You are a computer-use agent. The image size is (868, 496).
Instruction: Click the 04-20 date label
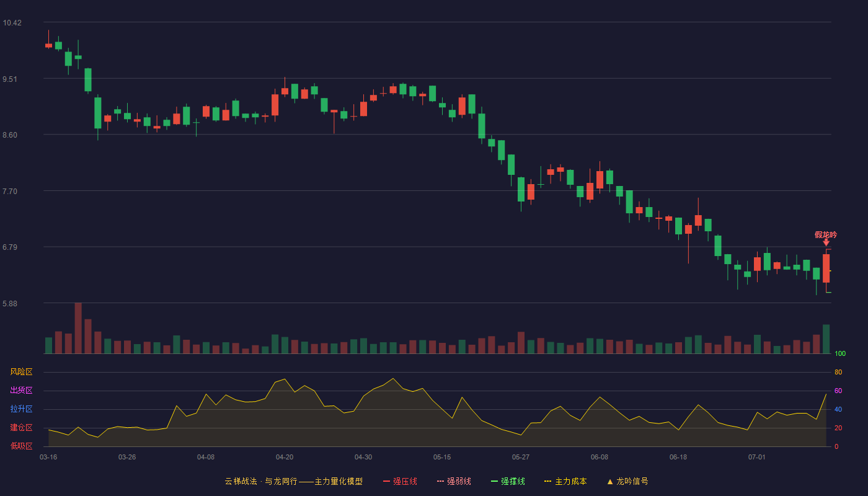point(285,457)
